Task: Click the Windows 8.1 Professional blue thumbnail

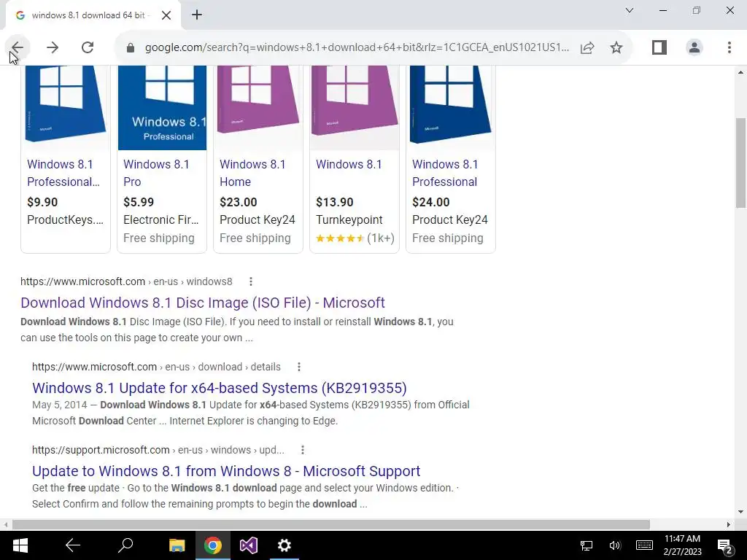Action: point(162,108)
